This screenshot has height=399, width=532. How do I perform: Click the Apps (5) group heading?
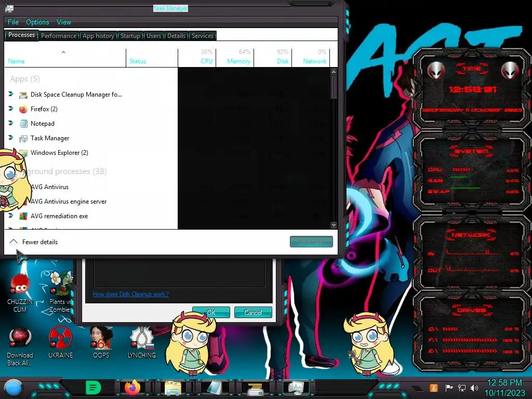pos(25,79)
